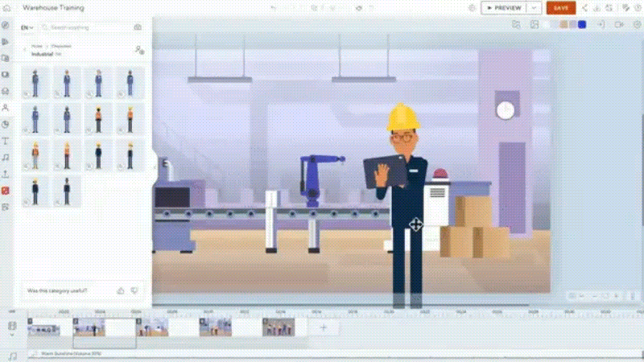Open the character creator icon beside Industrial heading

tap(139, 50)
